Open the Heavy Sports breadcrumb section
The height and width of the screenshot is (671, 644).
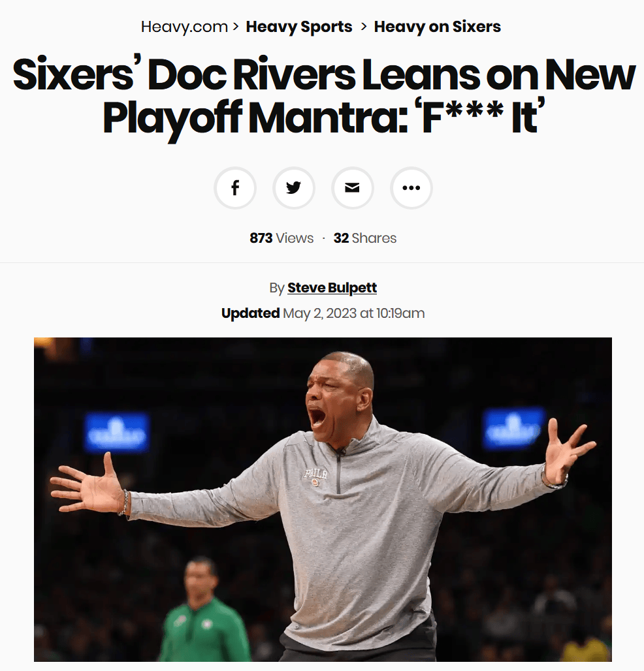(299, 27)
